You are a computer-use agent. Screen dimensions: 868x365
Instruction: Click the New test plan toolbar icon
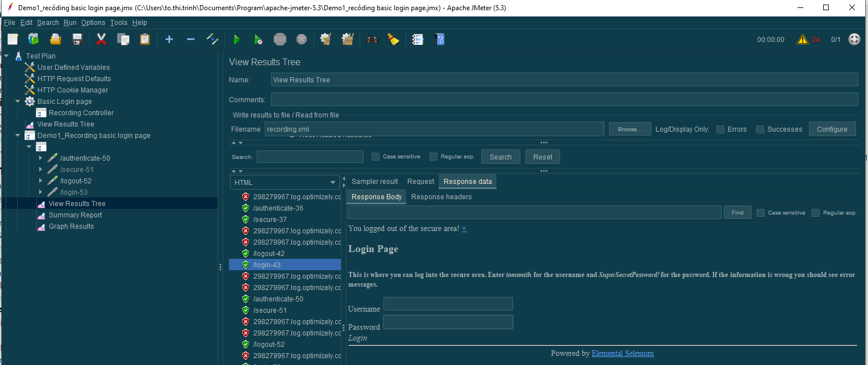pos(13,39)
